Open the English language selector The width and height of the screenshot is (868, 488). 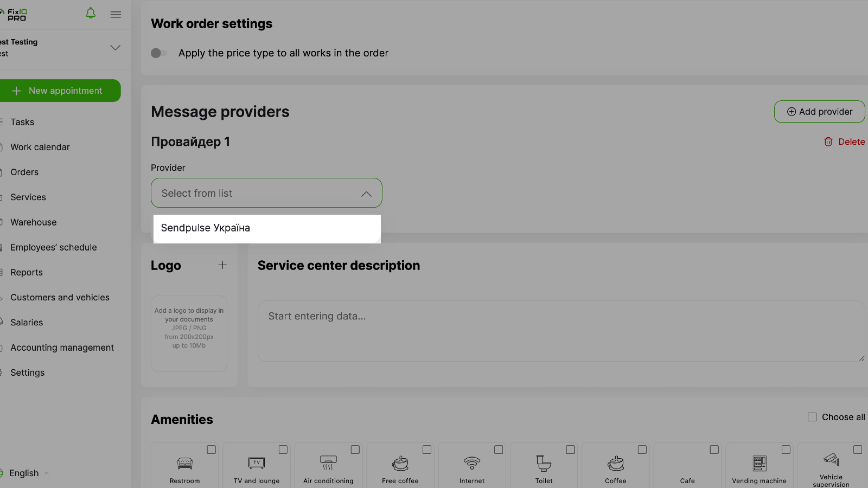coord(24,473)
